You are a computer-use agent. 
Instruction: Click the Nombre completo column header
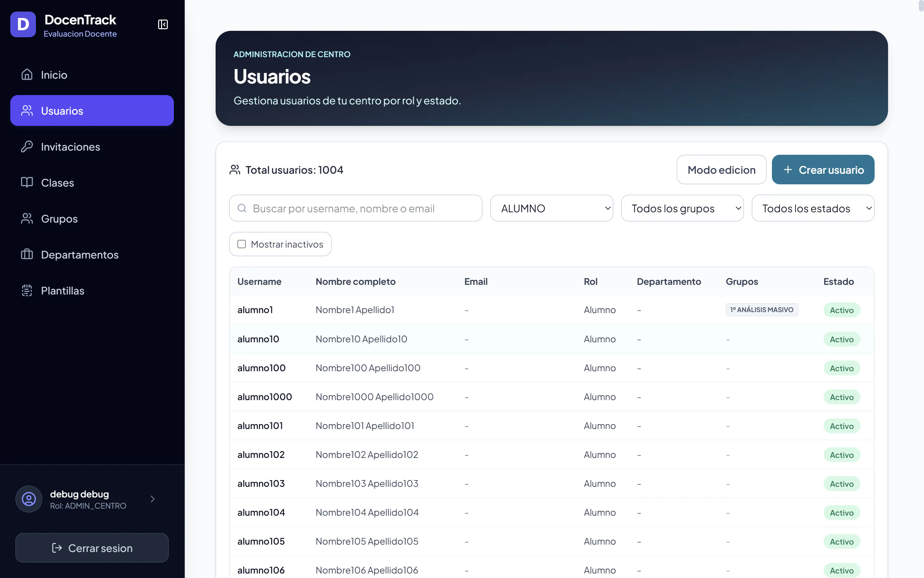355,281
